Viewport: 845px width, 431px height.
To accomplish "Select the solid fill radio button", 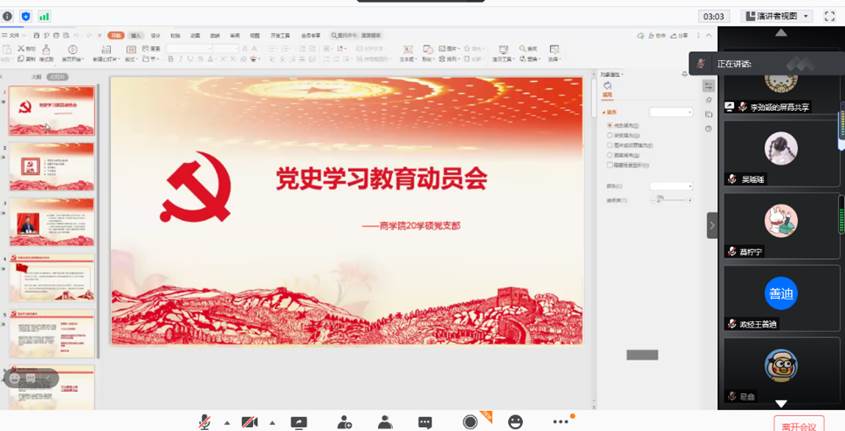I will coord(610,124).
